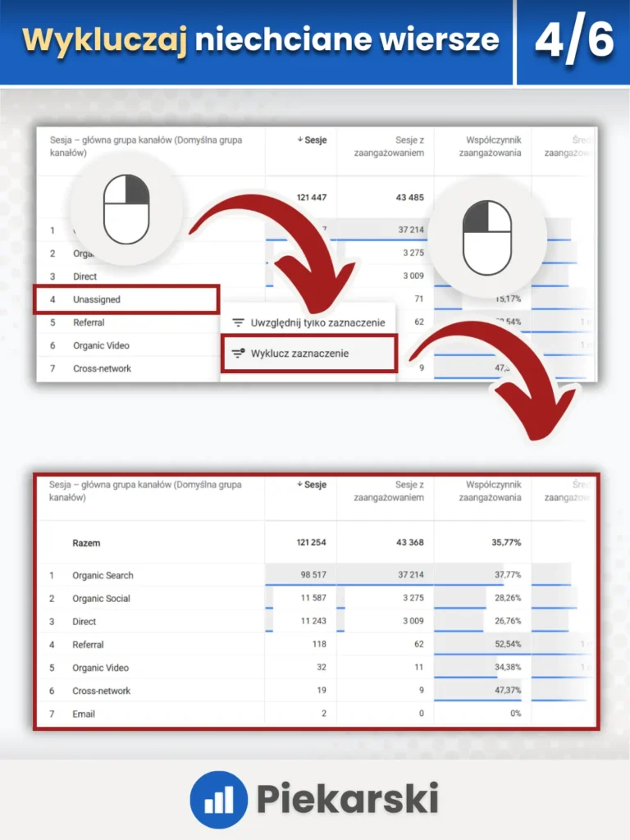Image resolution: width=630 pixels, height=840 pixels.
Task: Select Organic Video in the upper table
Action: click(x=101, y=345)
